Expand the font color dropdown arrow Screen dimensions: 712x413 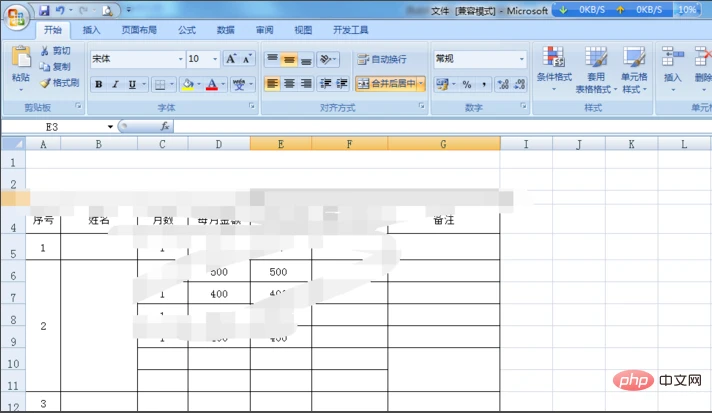pyautogui.click(x=223, y=84)
